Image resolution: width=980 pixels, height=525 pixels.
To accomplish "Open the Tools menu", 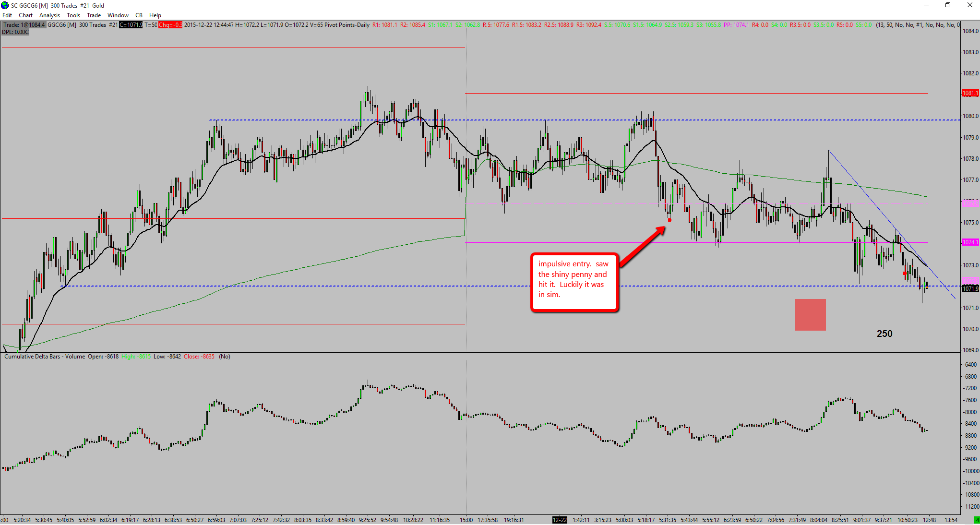I will point(73,15).
